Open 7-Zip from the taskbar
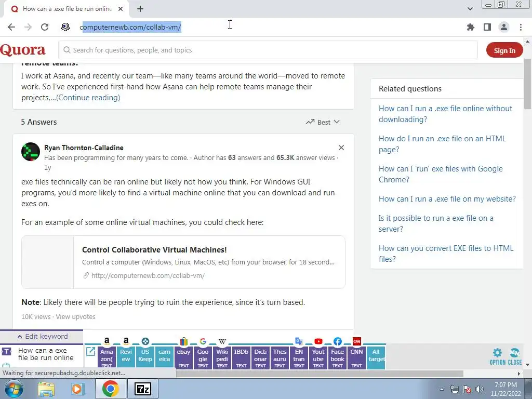The width and height of the screenshot is (532, 399). click(x=142, y=389)
